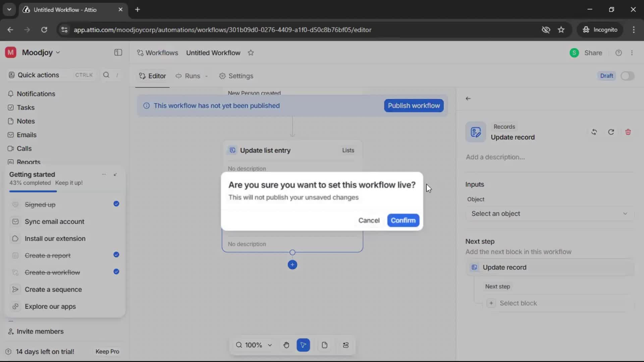Image resolution: width=644 pixels, height=362 pixels.
Task: Click the Publish workflow button
Action: (x=413, y=106)
